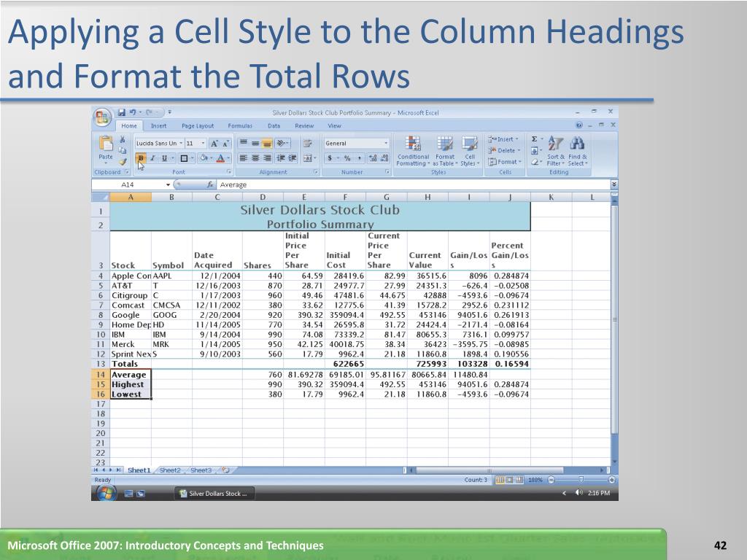747x560 pixels.
Task: Switch to the Page Layout ribbon tab
Action: coord(198,125)
